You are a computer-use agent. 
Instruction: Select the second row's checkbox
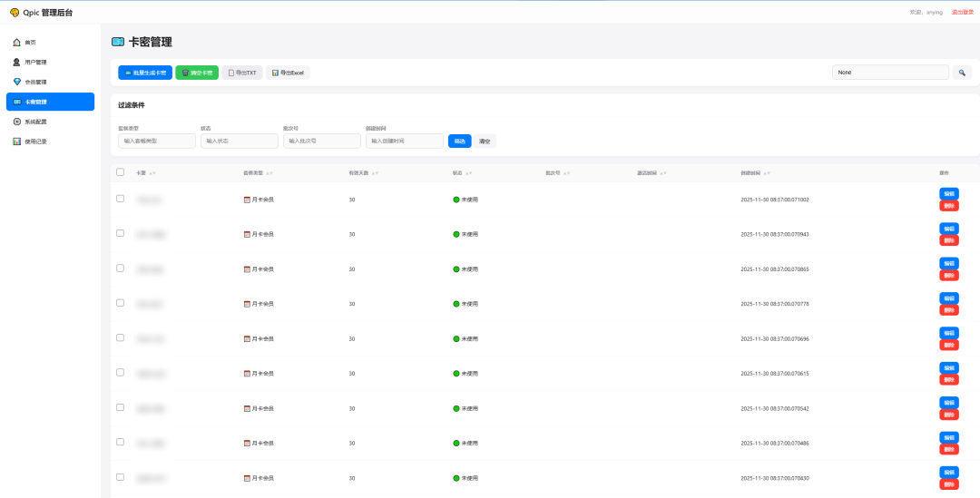tap(120, 233)
